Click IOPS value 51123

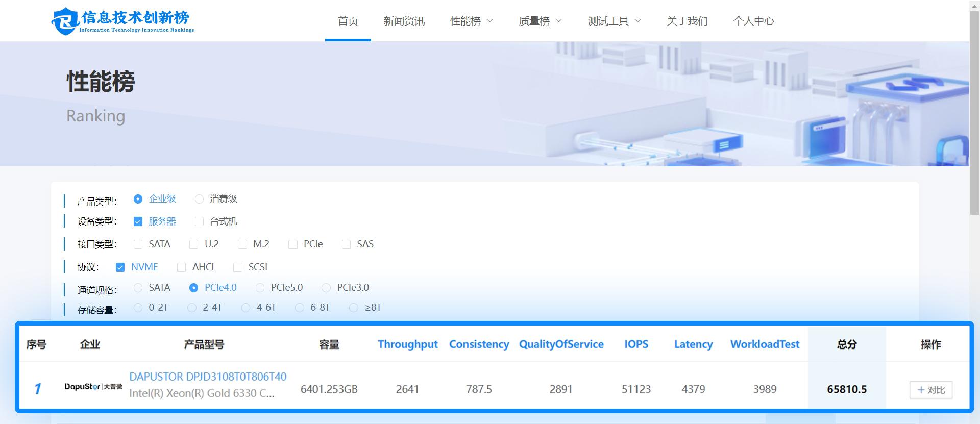tap(636, 389)
